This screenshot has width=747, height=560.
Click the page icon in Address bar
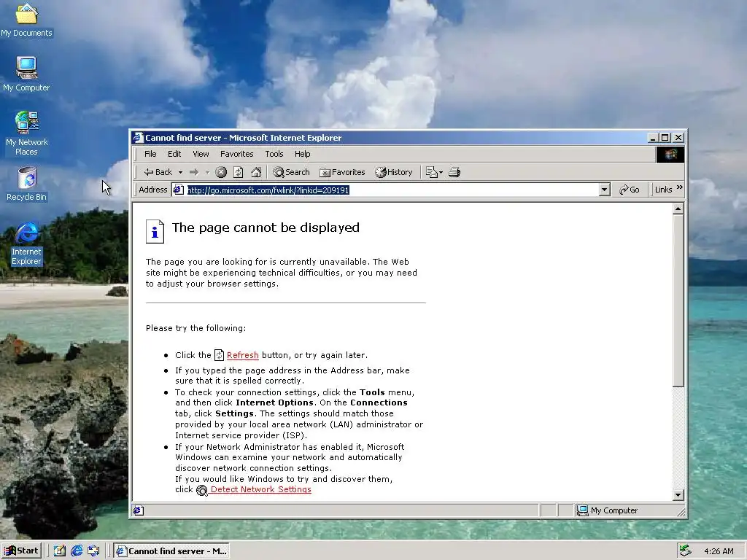pos(179,190)
